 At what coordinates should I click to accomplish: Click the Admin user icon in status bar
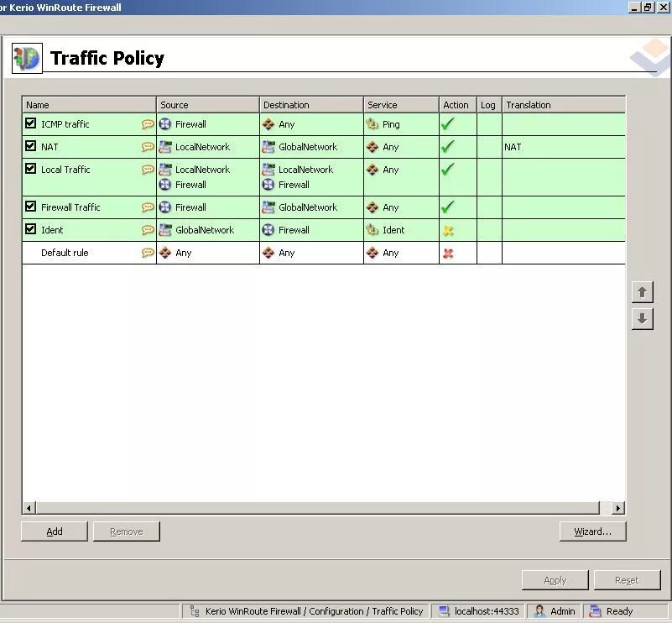pos(539,611)
